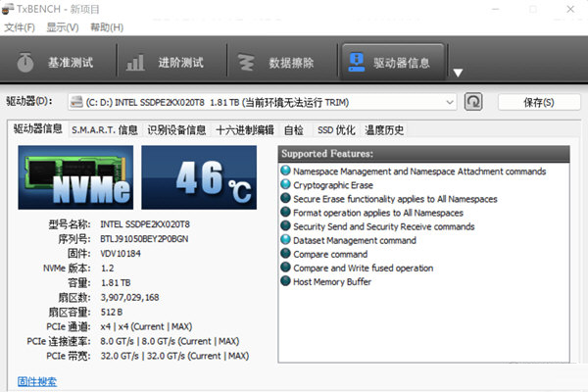Open the 显示(V) menu

(63, 26)
